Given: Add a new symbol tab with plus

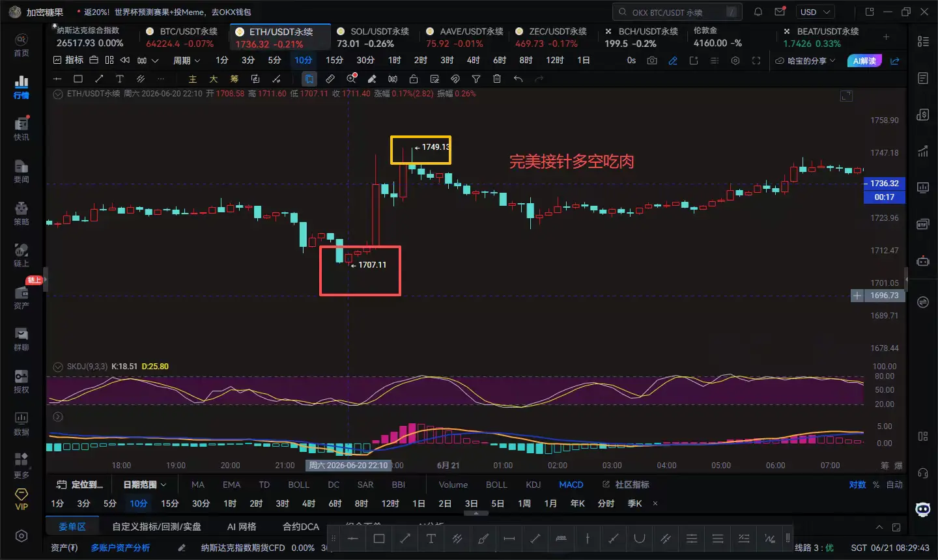Looking at the screenshot, I should click(x=886, y=37).
